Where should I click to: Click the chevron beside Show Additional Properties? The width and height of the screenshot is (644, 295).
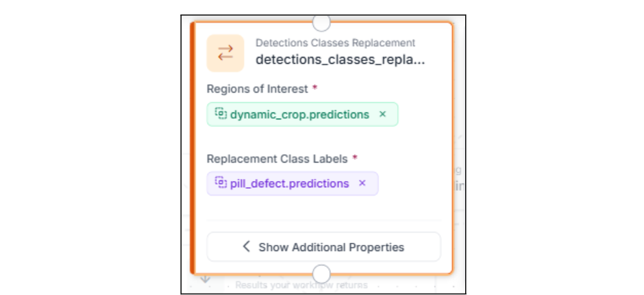click(247, 247)
